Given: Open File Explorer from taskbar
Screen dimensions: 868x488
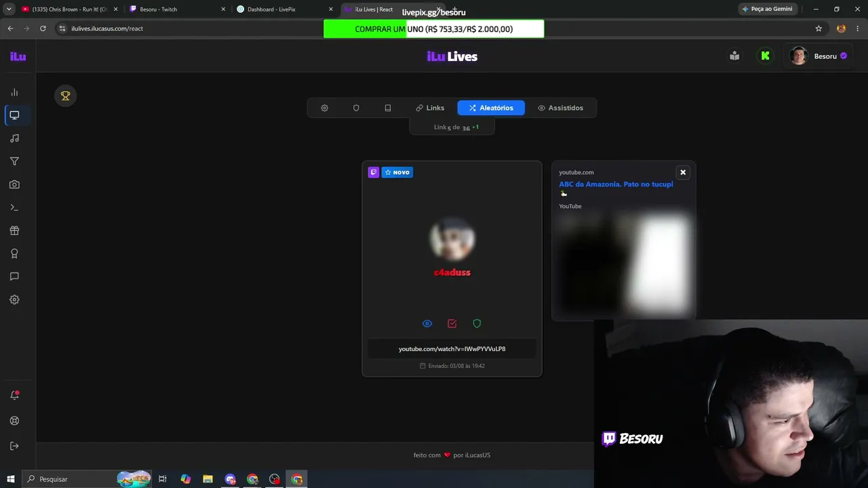Looking at the screenshot, I should [208, 479].
